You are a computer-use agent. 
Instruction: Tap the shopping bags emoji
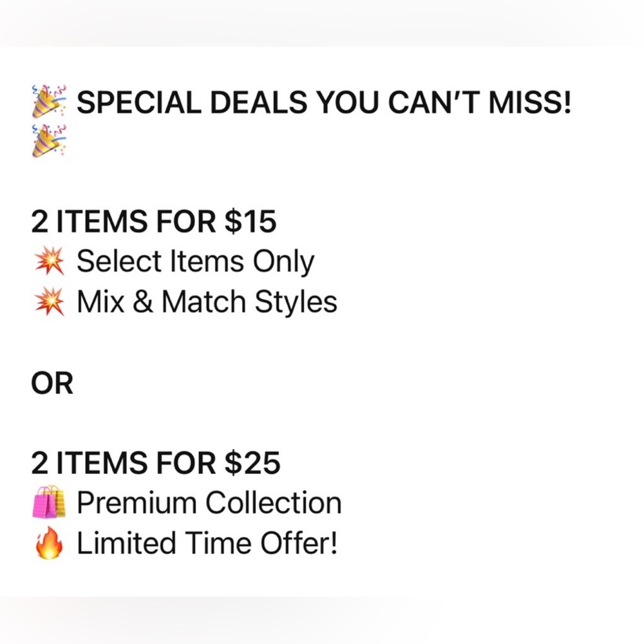tap(48, 504)
